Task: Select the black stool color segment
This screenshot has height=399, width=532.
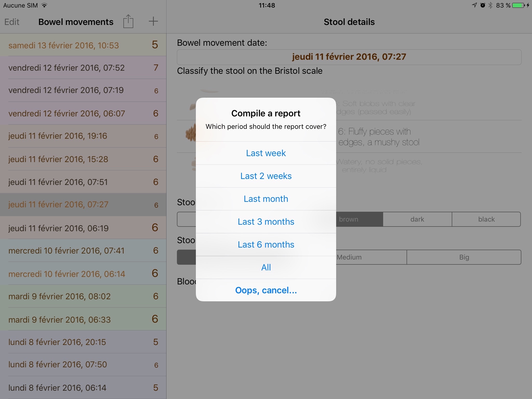Action: (x=486, y=219)
